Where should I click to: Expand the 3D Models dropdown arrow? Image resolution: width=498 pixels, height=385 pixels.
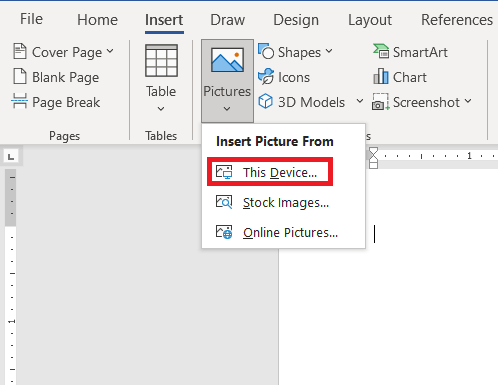click(360, 101)
